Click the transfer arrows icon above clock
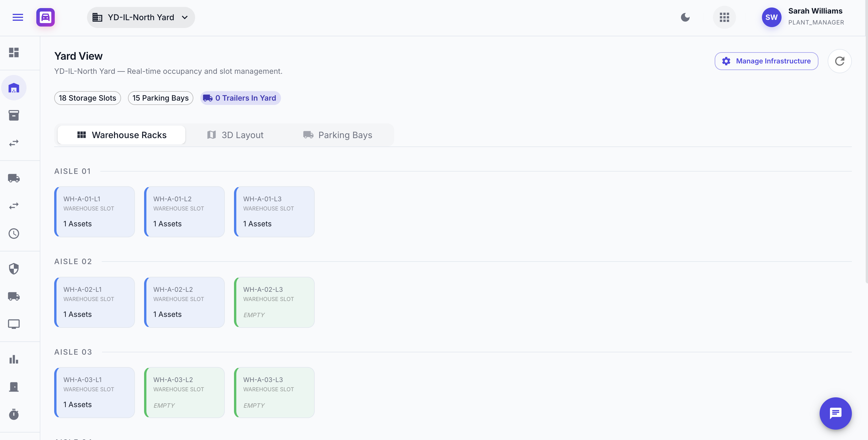Viewport: 868px width, 440px height. (x=14, y=206)
